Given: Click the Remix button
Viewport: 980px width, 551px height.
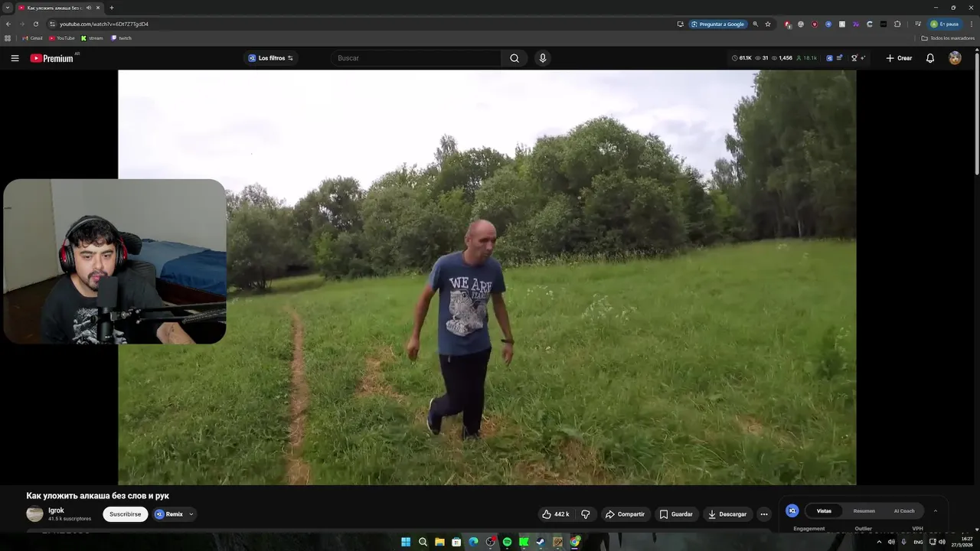Looking at the screenshot, I should [x=170, y=514].
